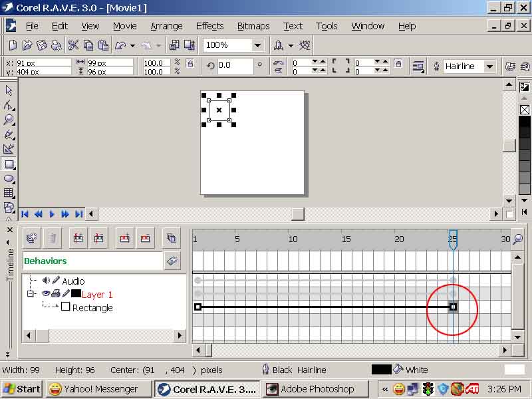
Task: Click the Start button
Action: click(x=22, y=389)
